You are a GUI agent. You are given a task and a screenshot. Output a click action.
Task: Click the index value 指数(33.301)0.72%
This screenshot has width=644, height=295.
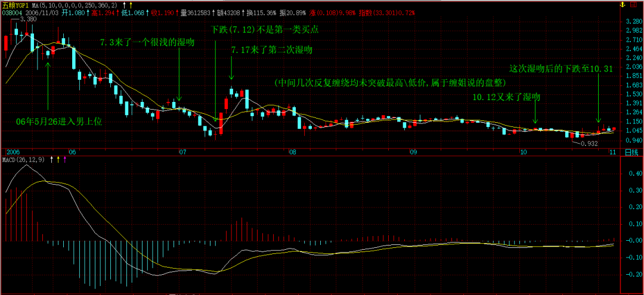point(386,13)
